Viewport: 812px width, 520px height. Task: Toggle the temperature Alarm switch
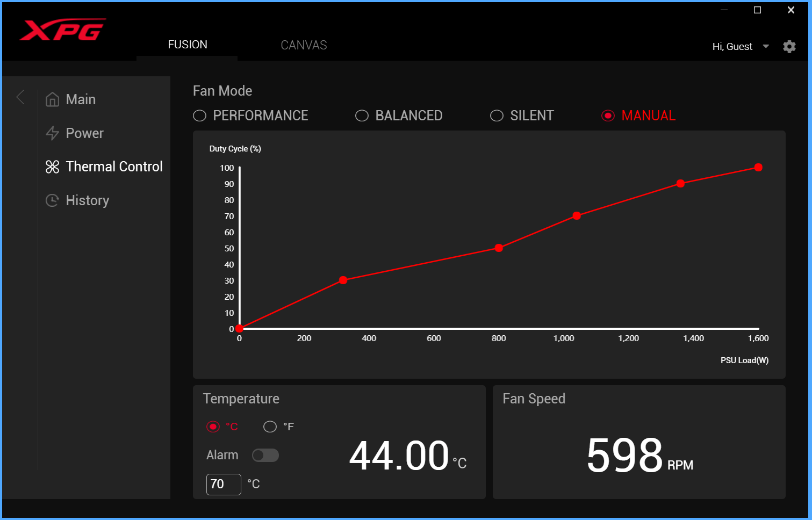click(265, 456)
